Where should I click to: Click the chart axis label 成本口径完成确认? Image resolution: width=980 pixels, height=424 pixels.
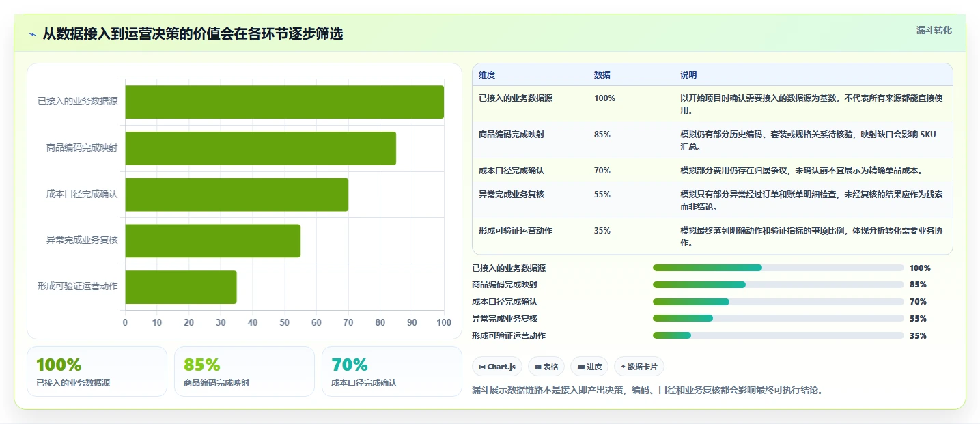pos(82,194)
